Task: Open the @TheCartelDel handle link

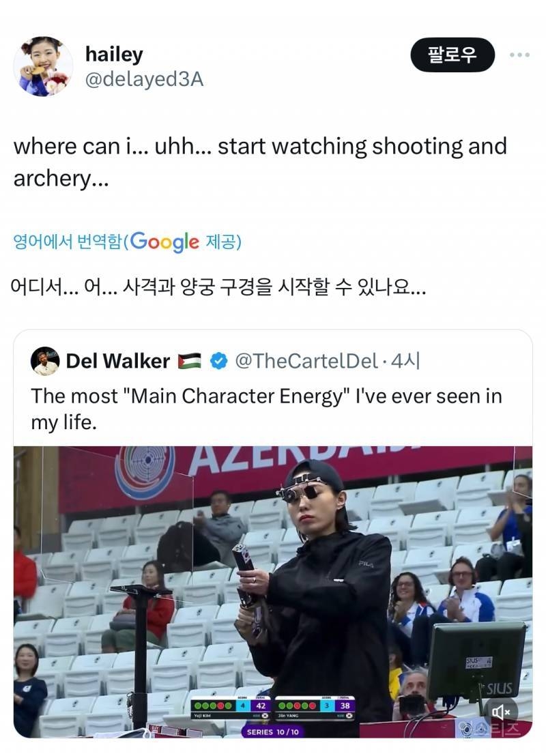Action: [x=306, y=361]
